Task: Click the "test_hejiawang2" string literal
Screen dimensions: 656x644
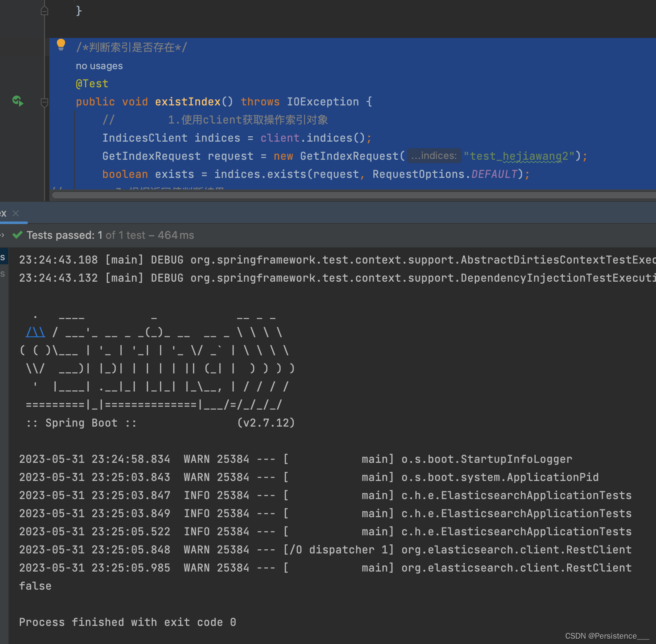Action: [519, 156]
